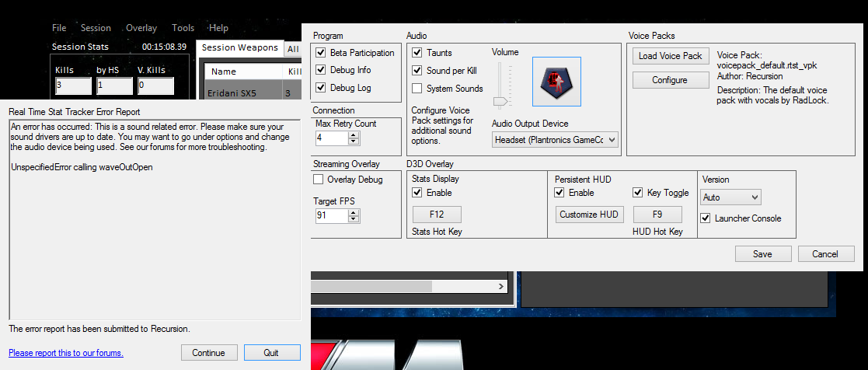Click the Configure voice pack button
Image resolution: width=868 pixels, height=370 pixels.
tap(671, 80)
